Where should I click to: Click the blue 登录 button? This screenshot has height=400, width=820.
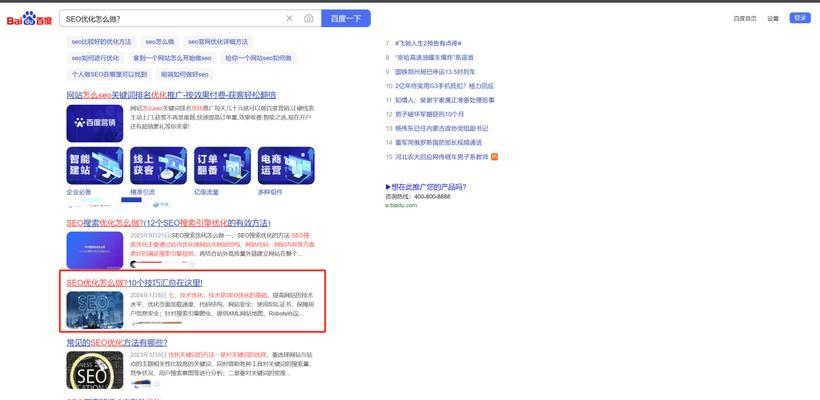pyautogui.click(x=800, y=18)
